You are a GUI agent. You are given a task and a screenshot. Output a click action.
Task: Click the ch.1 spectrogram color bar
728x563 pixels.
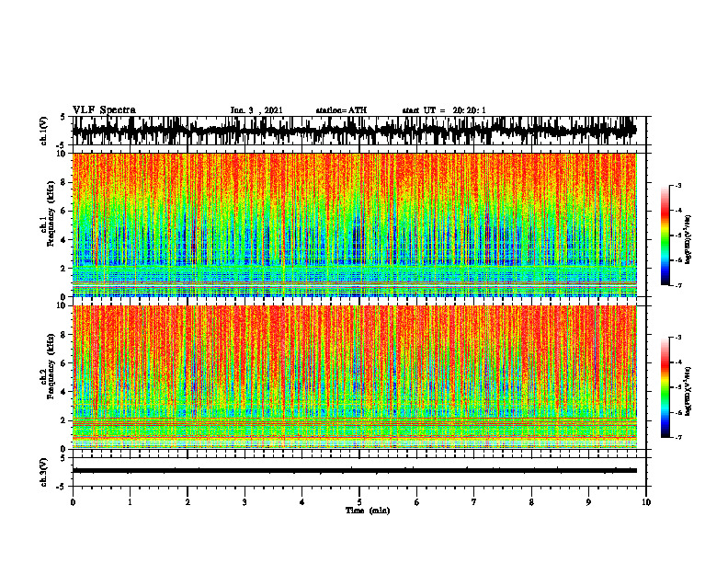coord(665,236)
